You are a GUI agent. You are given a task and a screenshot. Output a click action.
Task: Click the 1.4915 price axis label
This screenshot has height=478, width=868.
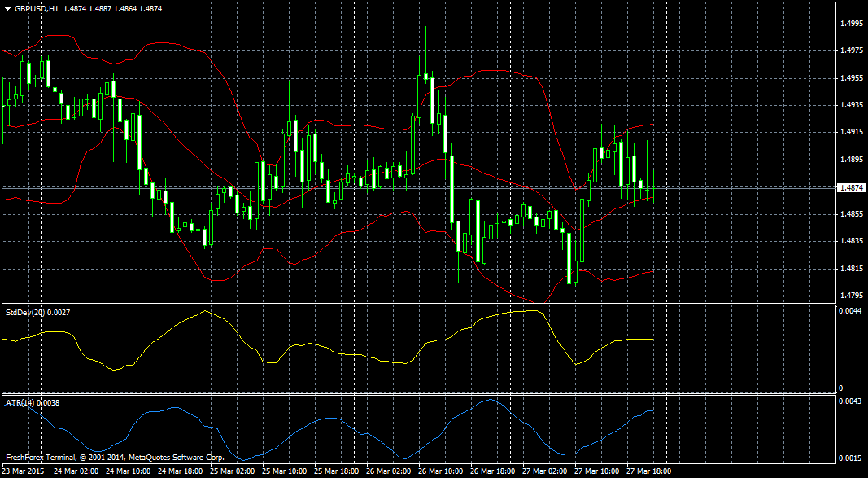point(851,132)
